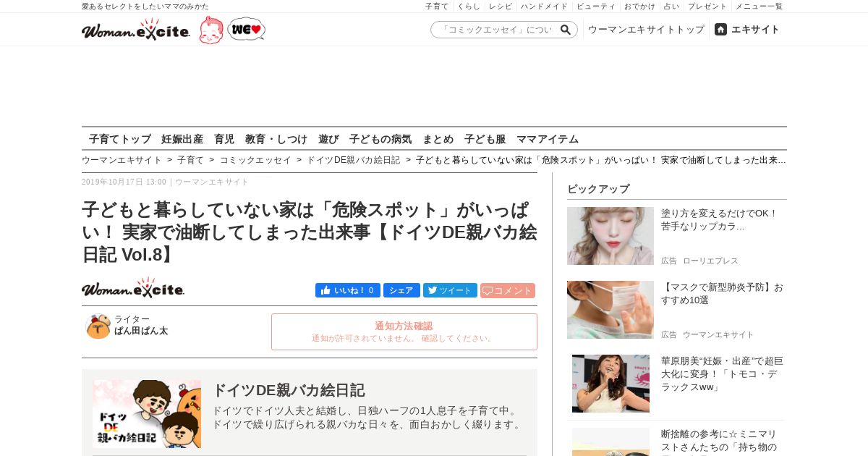
Task: Go to ウーマンエキサイトトップ
Action: click(646, 30)
